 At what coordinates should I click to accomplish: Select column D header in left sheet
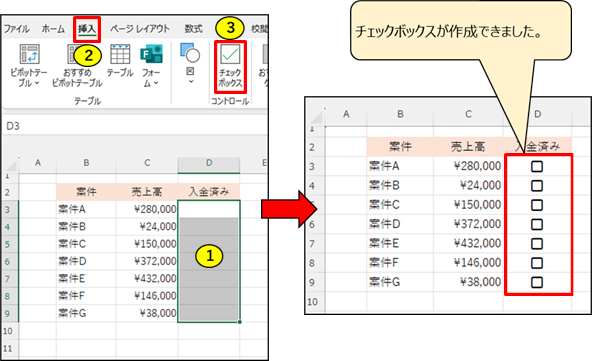[x=209, y=164]
